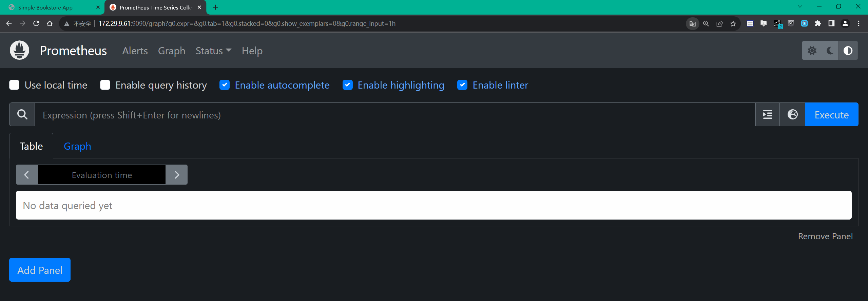Screen dimensions: 868x301
Task: Click the Prometheus brand title
Action: click(73, 51)
